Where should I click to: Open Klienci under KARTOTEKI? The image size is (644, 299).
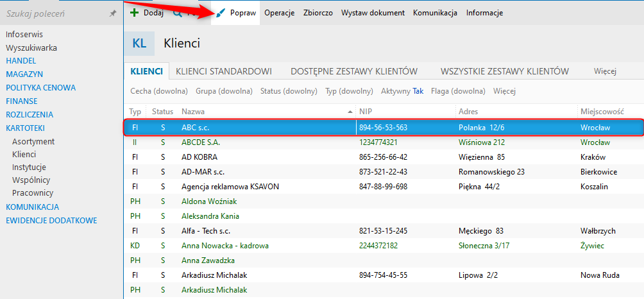(24, 155)
